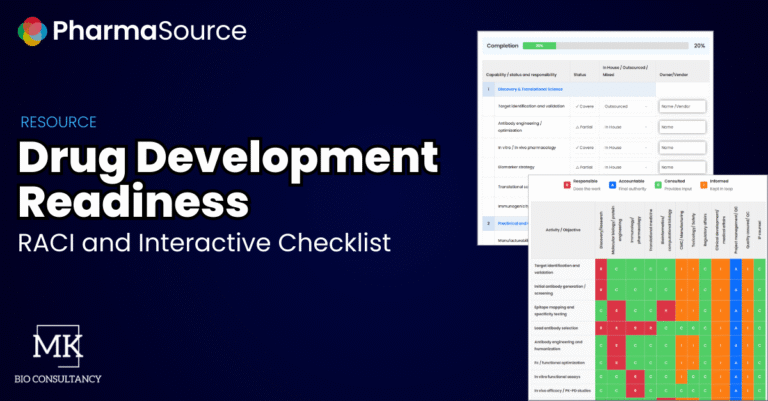Screen dimensions: 768x401
Task: Click the Status cell for Target identification
Action: [581, 106]
